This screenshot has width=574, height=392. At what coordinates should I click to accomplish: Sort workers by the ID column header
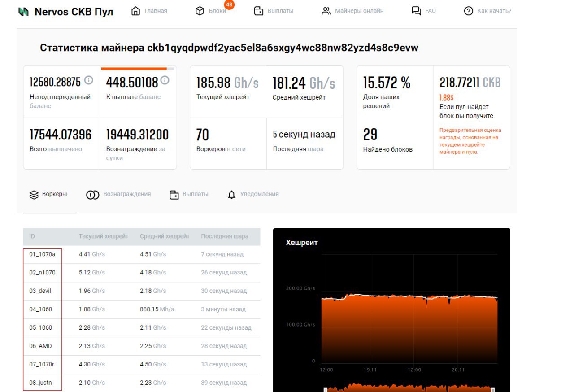32,236
